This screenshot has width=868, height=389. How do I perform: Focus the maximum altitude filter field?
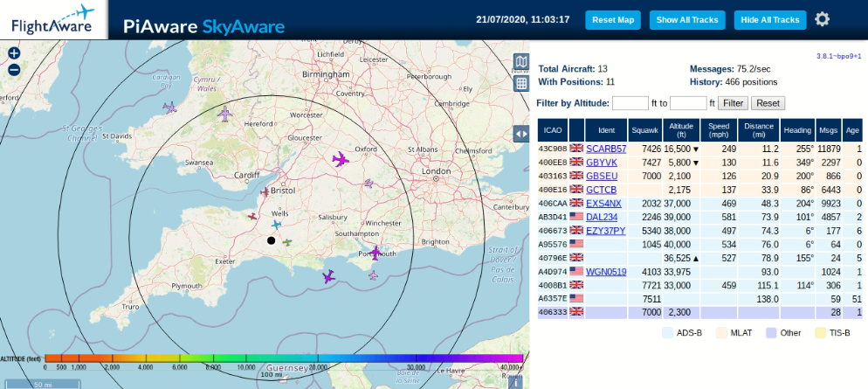pos(688,103)
